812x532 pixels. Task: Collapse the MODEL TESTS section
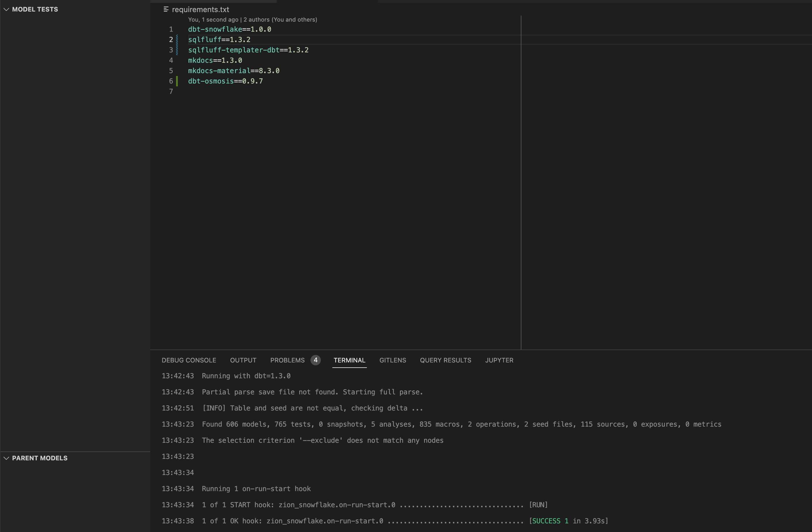pyautogui.click(x=6, y=9)
